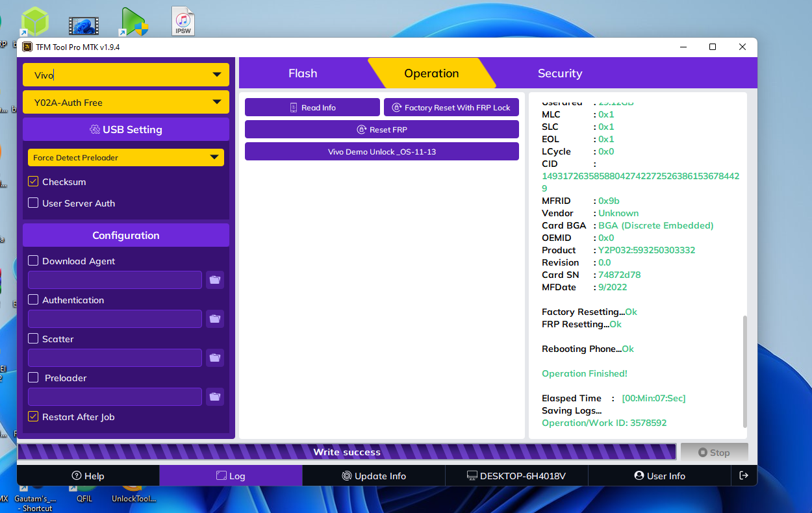Click the Product value Y2P032:593250303332
The width and height of the screenshot is (812, 513).
pyautogui.click(x=646, y=250)
